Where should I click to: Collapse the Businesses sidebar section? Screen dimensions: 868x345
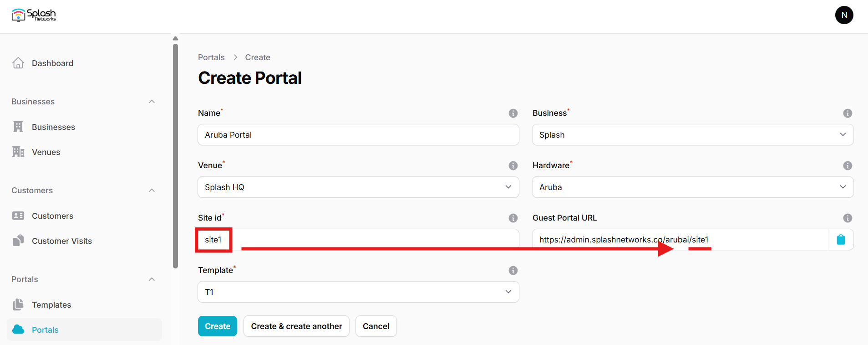tap(152, 101)
